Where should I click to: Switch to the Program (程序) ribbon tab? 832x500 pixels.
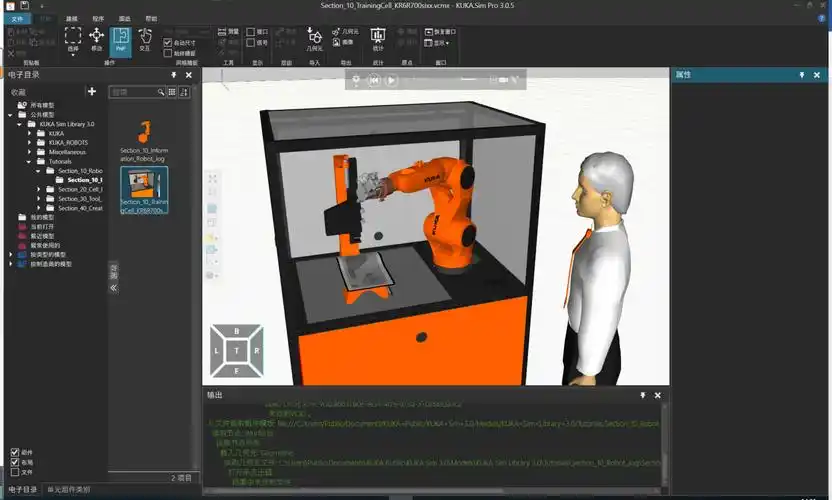pos(98,18)
